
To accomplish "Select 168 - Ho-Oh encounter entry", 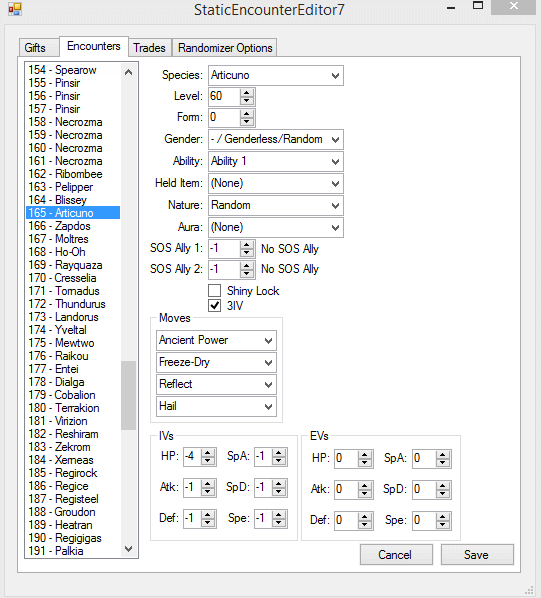I will pyautogui.click(x=73, y=252).
